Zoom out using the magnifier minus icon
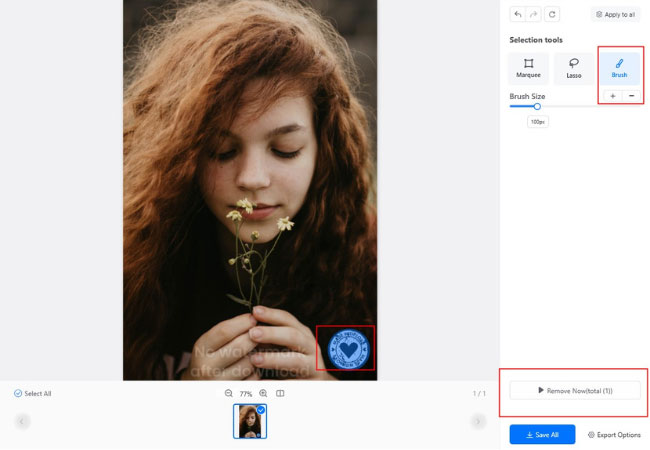 click(x=229, y=394)
